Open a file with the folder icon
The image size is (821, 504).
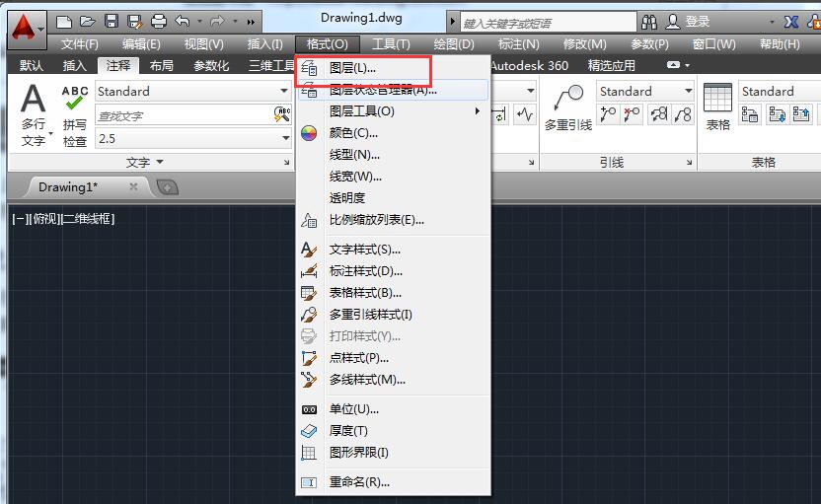tap(88, 22)
